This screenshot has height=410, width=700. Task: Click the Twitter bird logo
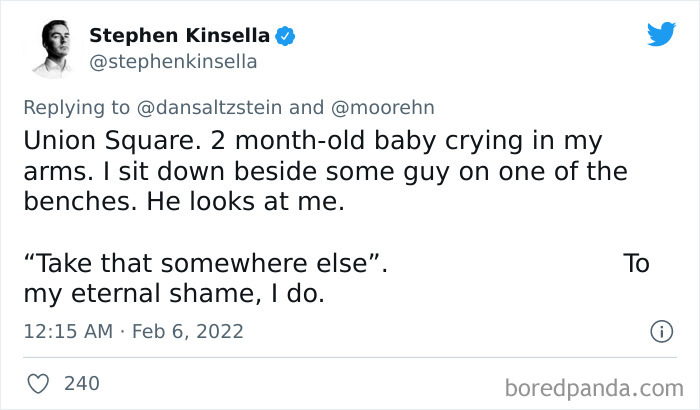tap(661, 34)
